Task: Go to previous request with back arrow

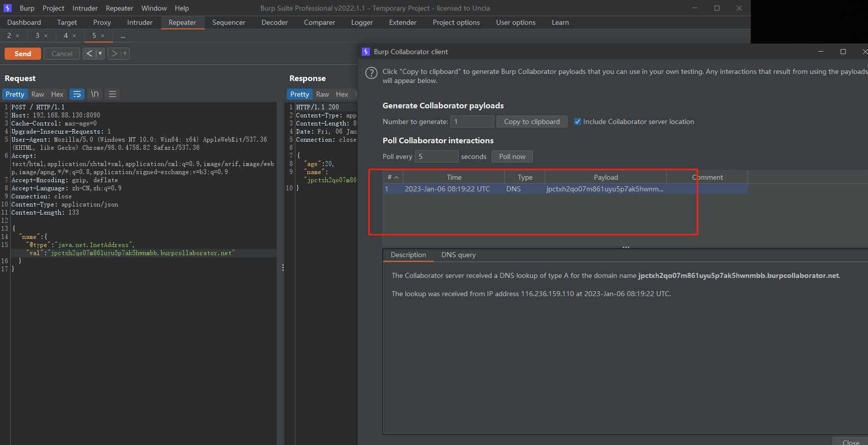Action: pyautogui.click(x=89, y=53)
